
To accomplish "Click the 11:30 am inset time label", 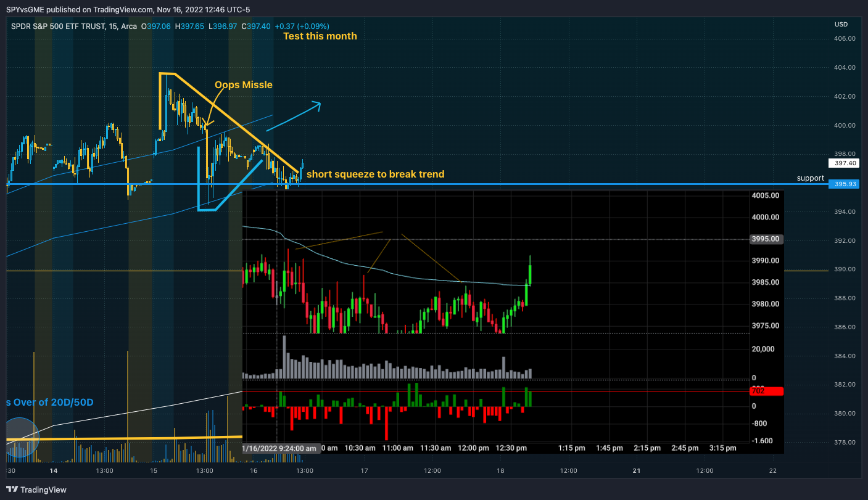I will coord(436,448).
